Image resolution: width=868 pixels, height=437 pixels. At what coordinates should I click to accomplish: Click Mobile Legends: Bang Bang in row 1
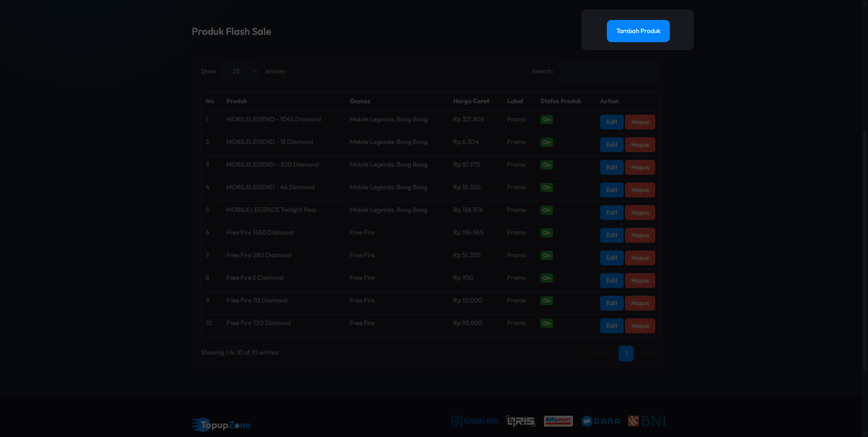388,119
